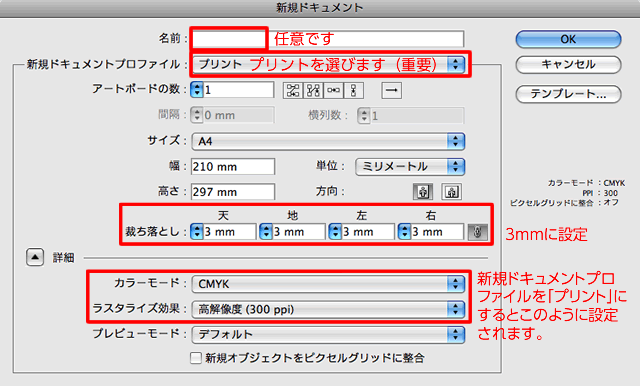
Task: Adjust artboard count stepper arrows
Action: coord(197,90)
